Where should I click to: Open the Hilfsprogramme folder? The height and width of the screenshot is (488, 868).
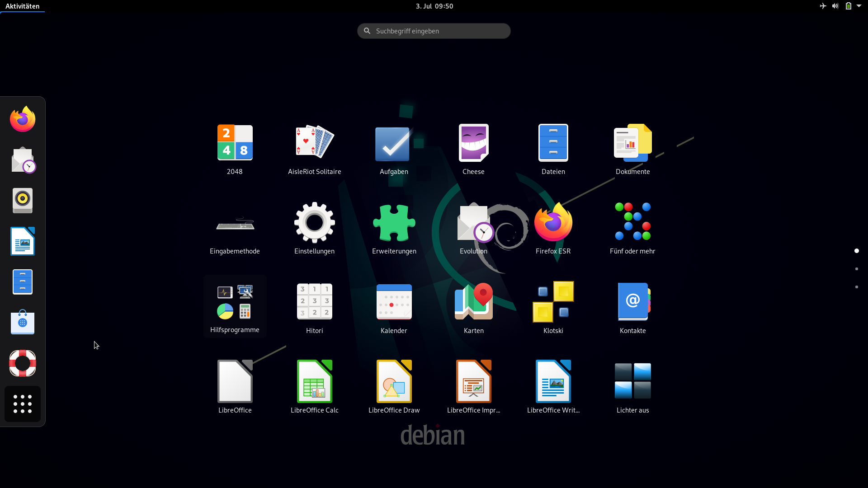pos(235,307)
